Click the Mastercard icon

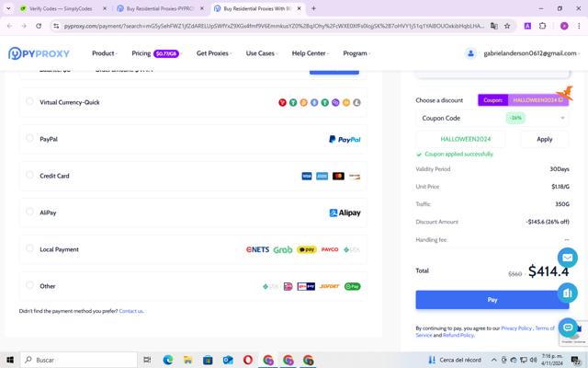338,176
